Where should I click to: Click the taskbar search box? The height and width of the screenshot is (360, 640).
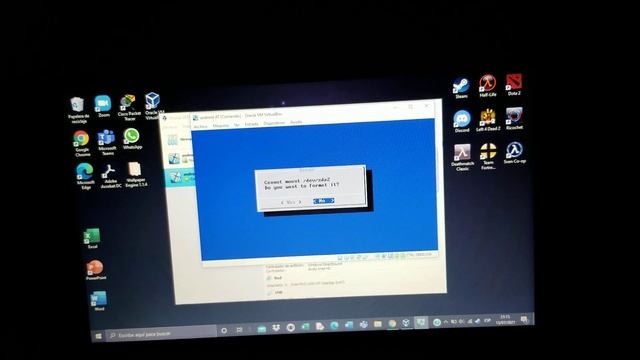[x=161, y=333]
